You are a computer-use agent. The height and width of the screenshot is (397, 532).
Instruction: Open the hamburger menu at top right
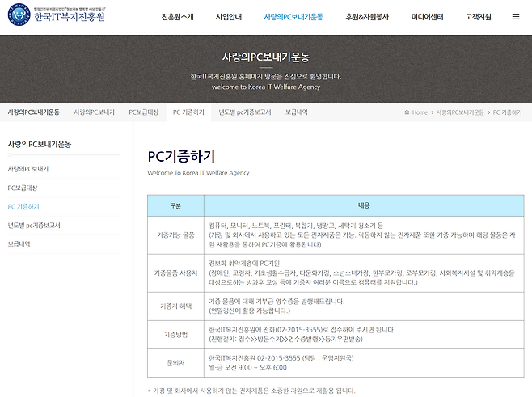point(516,16)
